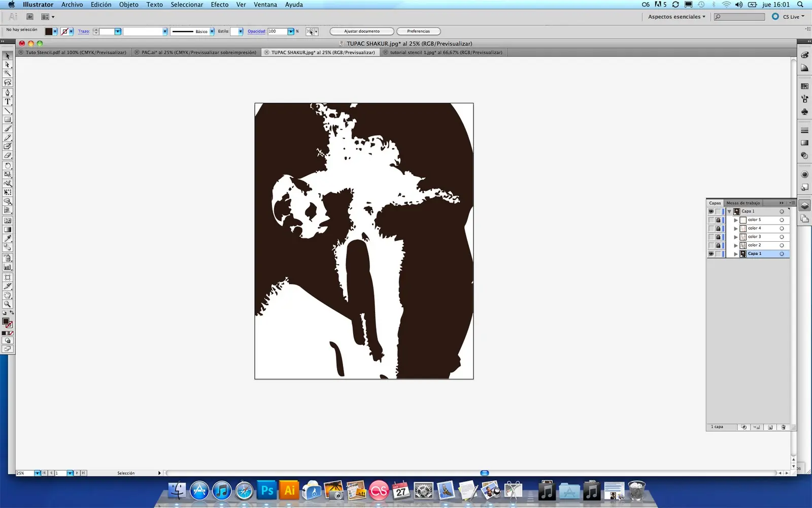Select the Eyedropper tool
This screenshot has width=812, height=508.
8,238
